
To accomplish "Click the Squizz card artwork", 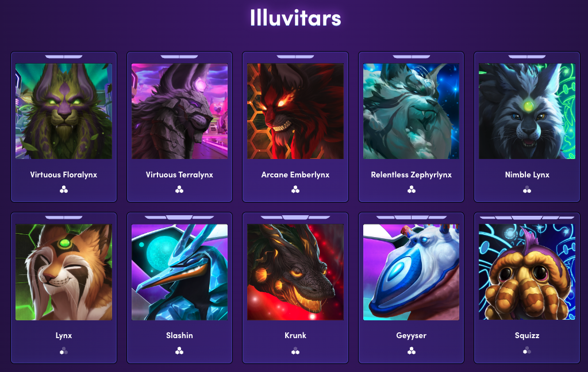I will pyautogui.click(x=527, y=272).
